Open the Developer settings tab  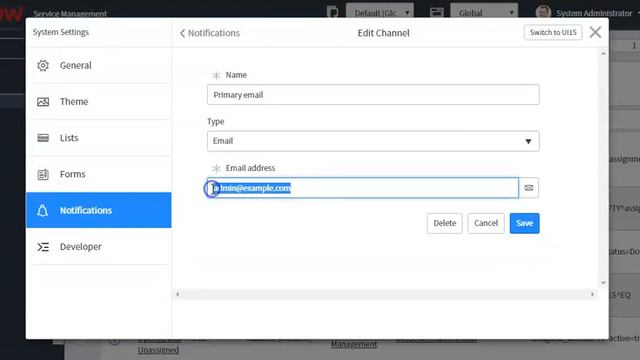coord(99,247)
